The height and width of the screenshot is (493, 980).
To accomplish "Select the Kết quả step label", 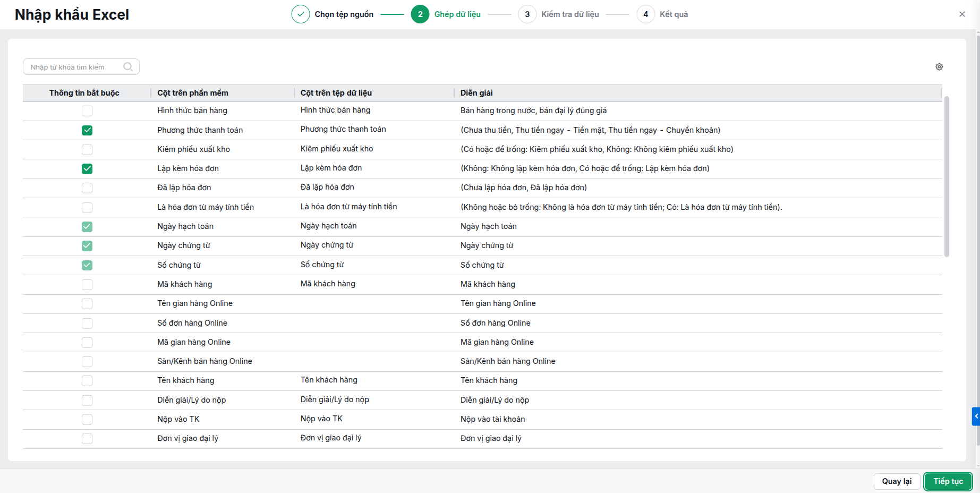I will [674, 14].
